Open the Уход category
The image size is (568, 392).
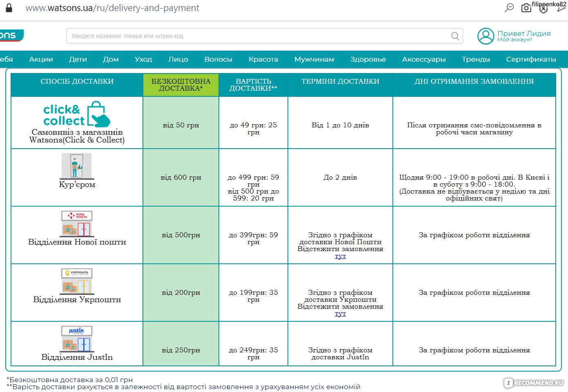[x=143, y=59]
